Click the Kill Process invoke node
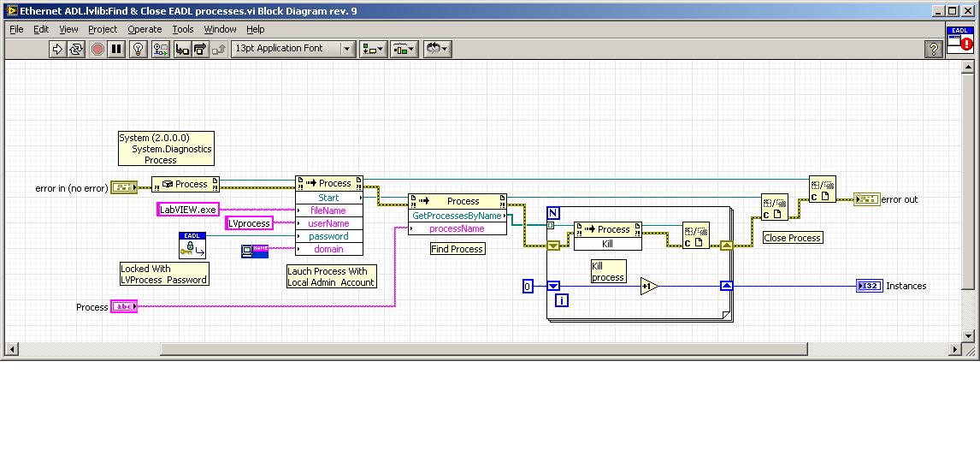Screen dimensions: 980x462 coord(607,236)
